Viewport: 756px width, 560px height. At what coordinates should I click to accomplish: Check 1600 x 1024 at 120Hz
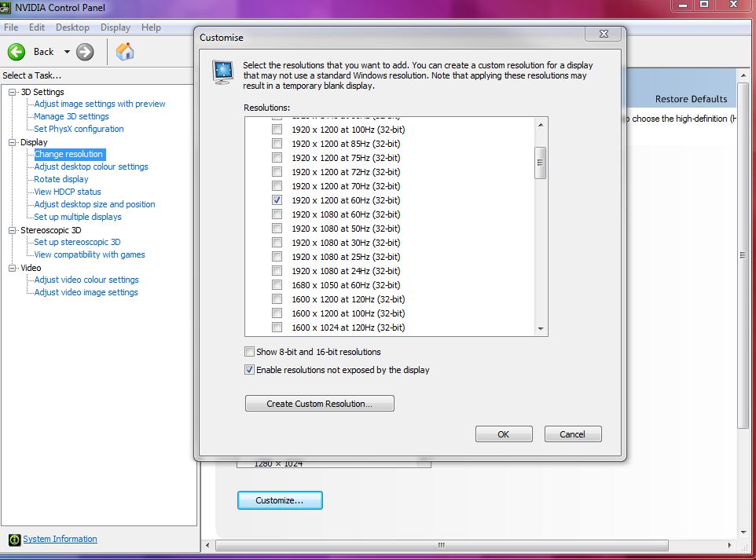(277, 328)
